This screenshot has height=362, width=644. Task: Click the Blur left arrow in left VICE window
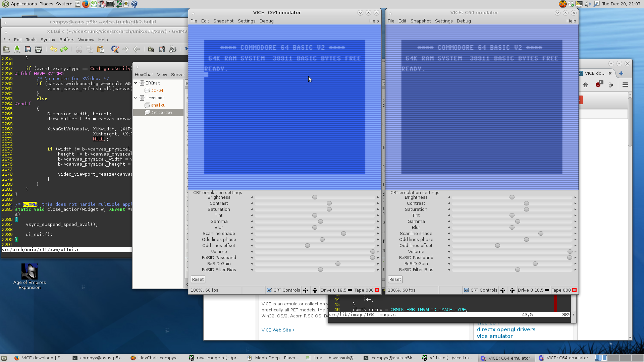[252, 228]
